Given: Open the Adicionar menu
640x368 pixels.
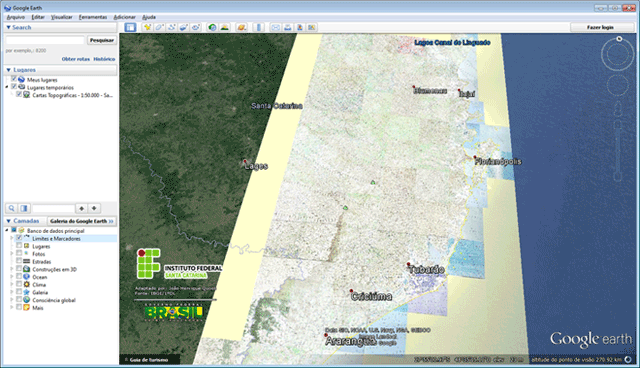Looking at the screenshot, I should (124, 17).
